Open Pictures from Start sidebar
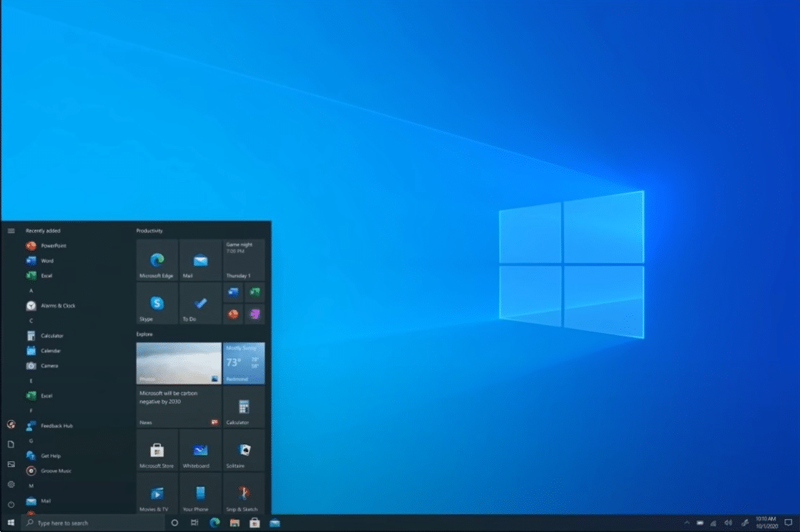Screen dimensions: 800x532 (x=11, y=464)
